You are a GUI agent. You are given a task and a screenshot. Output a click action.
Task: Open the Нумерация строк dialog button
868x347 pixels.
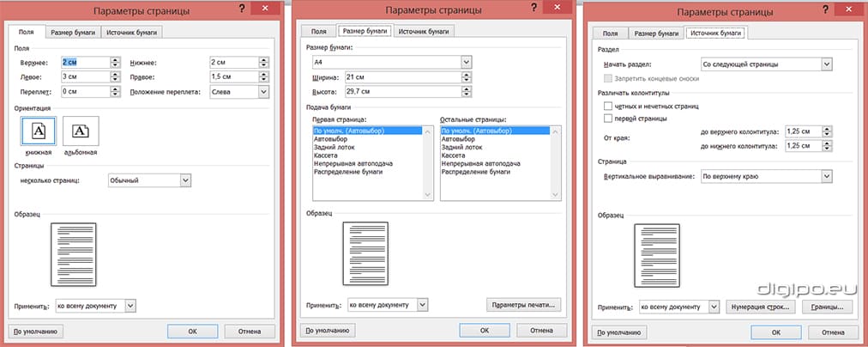pyautogui.click(x=760, y=306)
